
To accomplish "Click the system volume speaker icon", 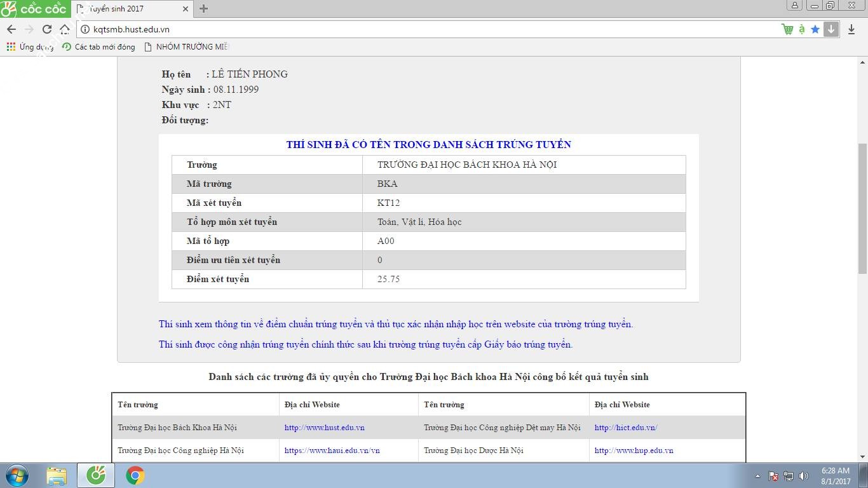I will coord(804,476).
